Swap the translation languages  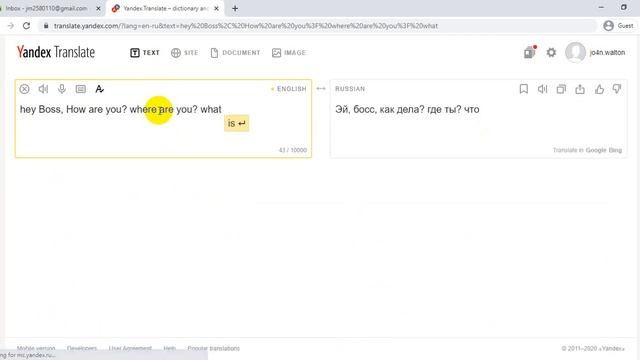pos(321,89)
